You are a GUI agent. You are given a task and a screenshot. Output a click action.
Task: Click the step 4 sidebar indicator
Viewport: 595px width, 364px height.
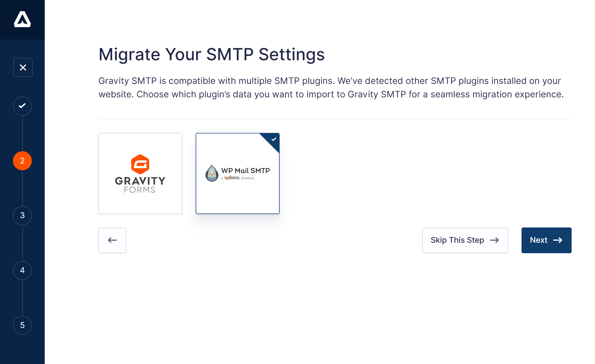pyautogui.click(x=23, y=270)
